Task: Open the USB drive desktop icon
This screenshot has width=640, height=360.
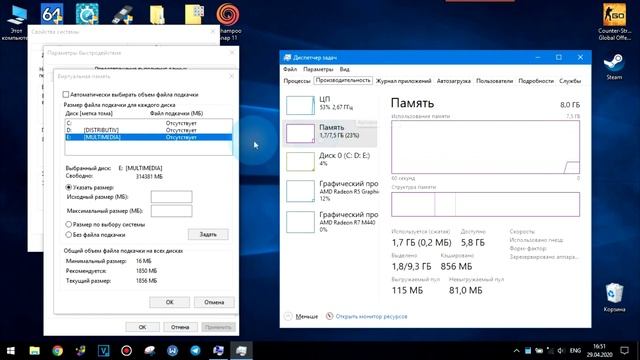Action: pyautogui.click(x=122, y=14)
